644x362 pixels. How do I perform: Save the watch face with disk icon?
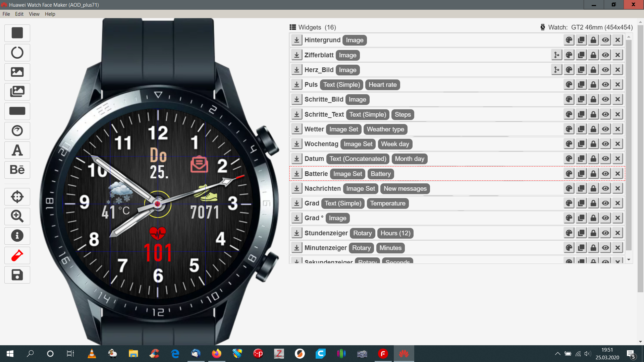17,275
